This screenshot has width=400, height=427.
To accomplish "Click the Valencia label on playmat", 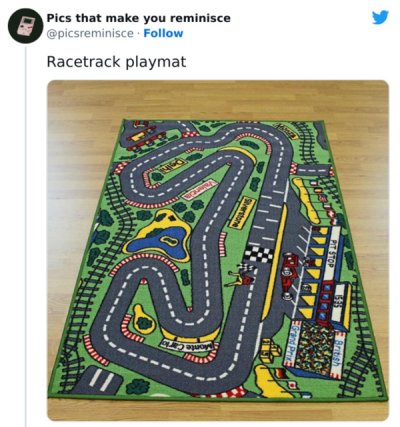I will tap(198, 190).
